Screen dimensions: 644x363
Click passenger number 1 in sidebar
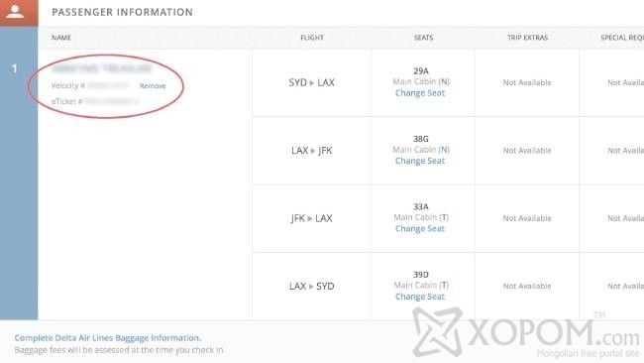15,68
